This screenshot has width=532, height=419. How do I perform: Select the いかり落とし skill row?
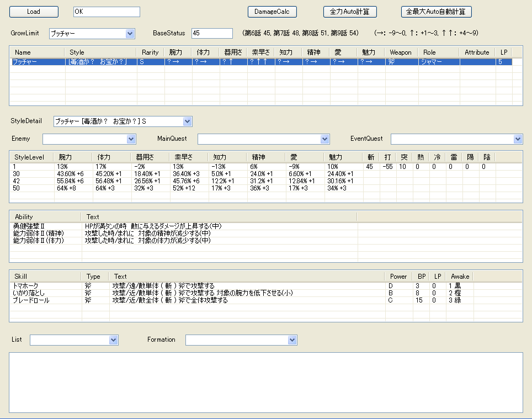[242, 293]
